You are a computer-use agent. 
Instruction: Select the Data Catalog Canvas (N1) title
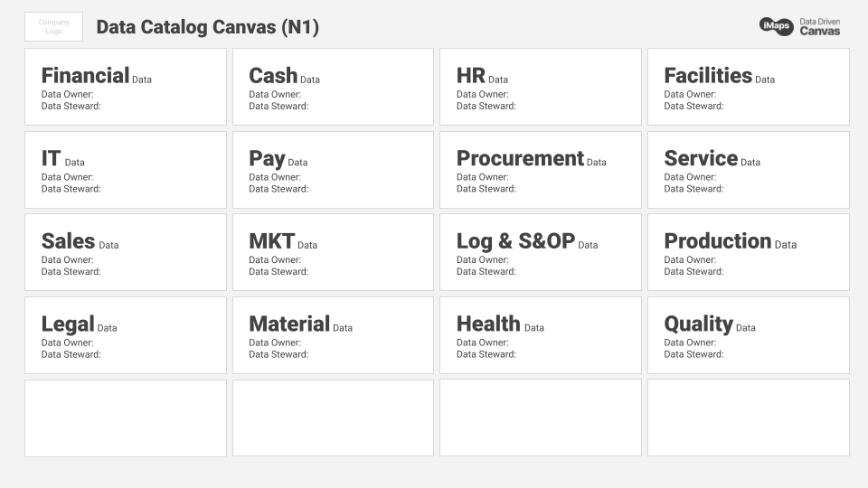point(207,27)
